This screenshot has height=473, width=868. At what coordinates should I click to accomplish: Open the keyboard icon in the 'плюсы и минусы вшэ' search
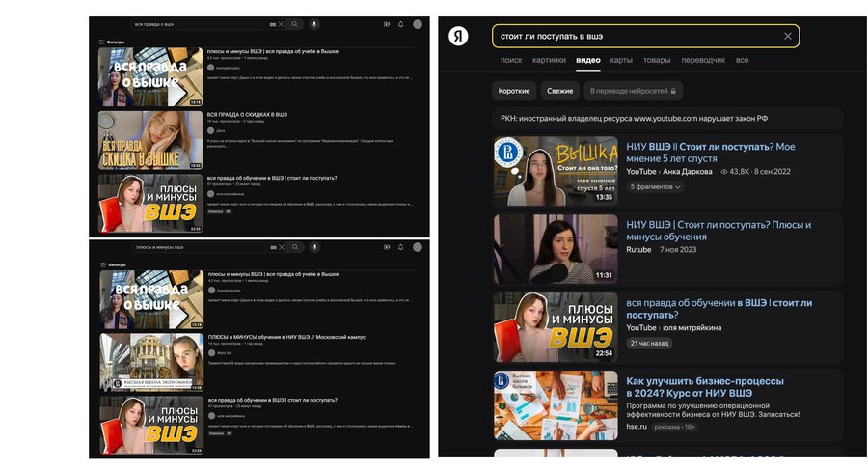point(273,247)
